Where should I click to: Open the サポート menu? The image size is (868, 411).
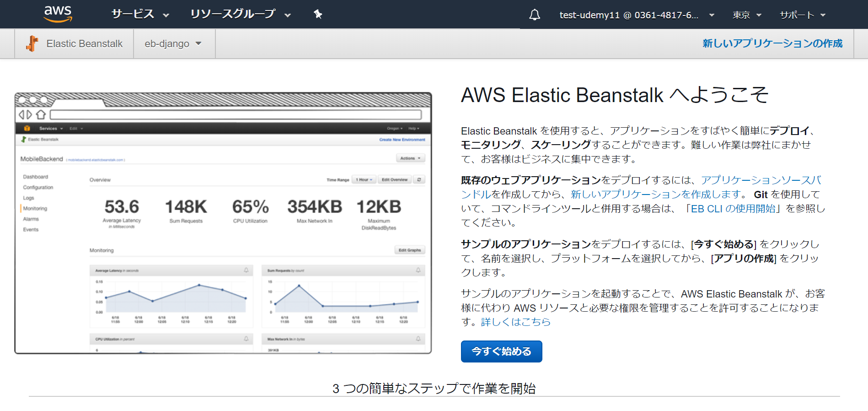pos(803,15)
